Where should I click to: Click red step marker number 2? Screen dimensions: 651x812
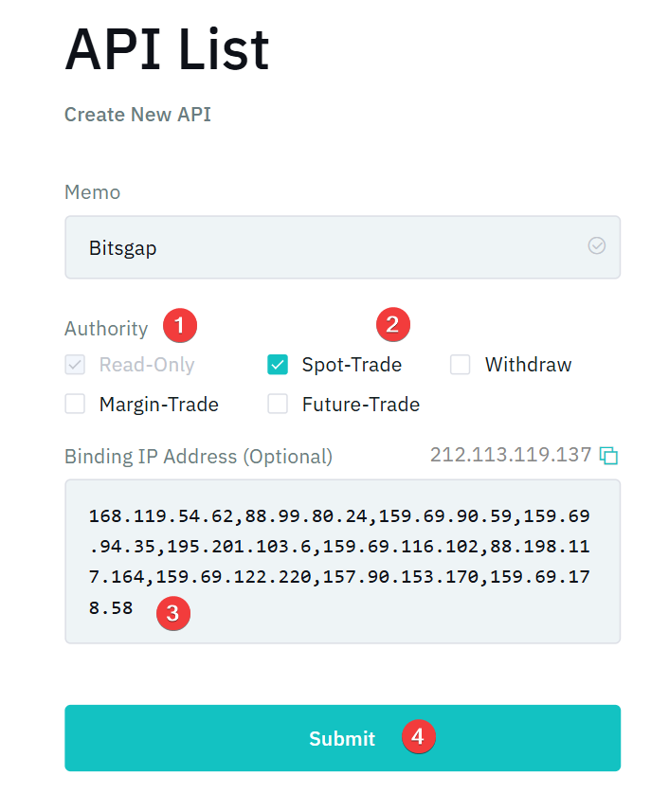click(393, 325)
